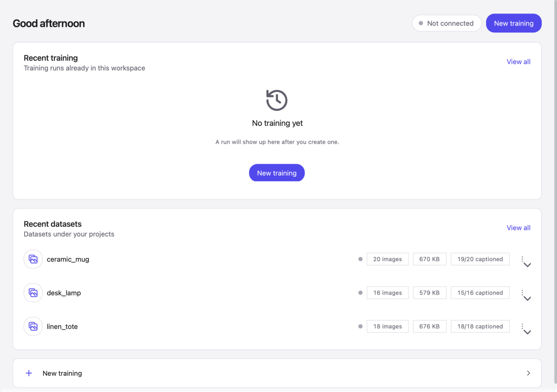The width and height of the screenshot is (557, 392).
Task: Click the status dot in desk_lamp row
Action: point(360,293)
